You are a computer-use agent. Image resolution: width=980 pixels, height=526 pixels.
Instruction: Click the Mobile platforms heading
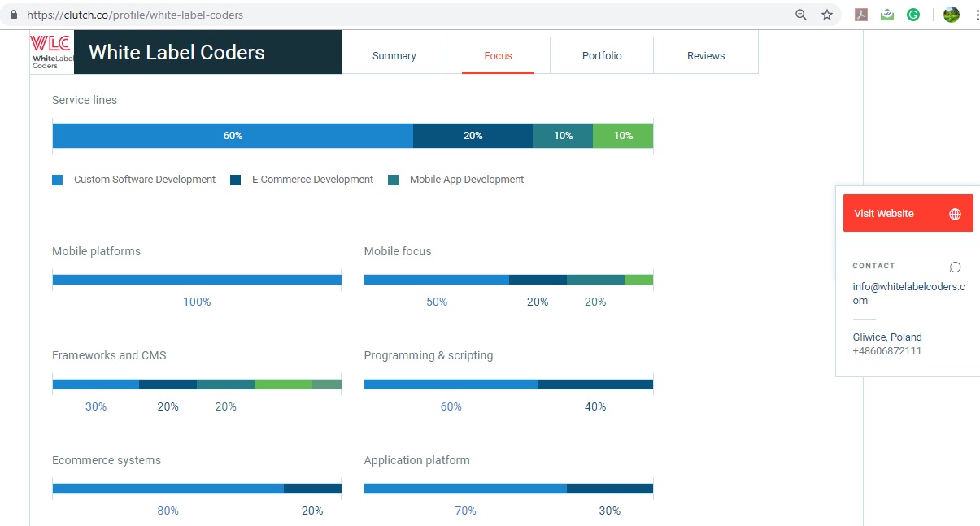[x=96, y=251]
